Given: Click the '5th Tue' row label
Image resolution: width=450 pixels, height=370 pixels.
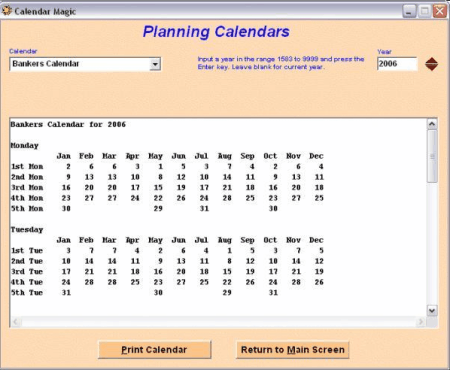Looking at the screenshot, I should tap(27, 292).
